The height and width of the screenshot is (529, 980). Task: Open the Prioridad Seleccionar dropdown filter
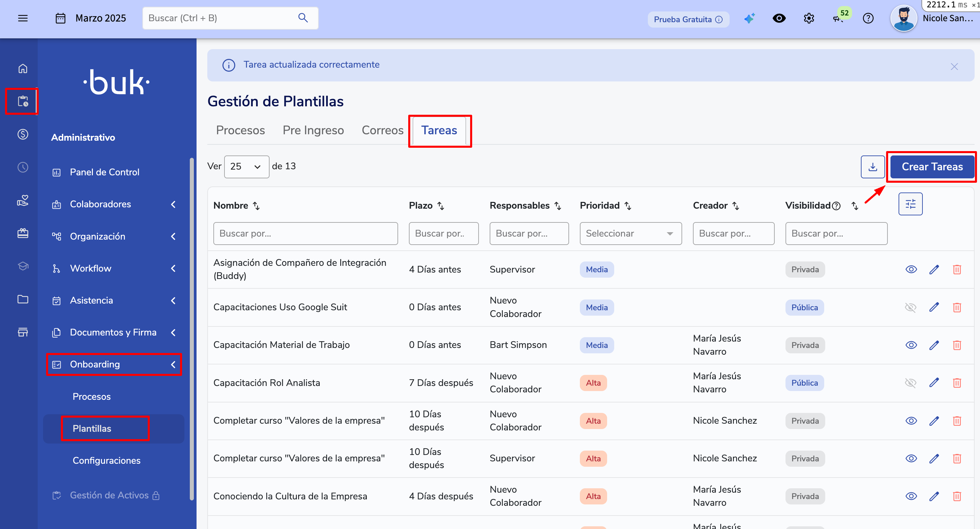(630, 234)
